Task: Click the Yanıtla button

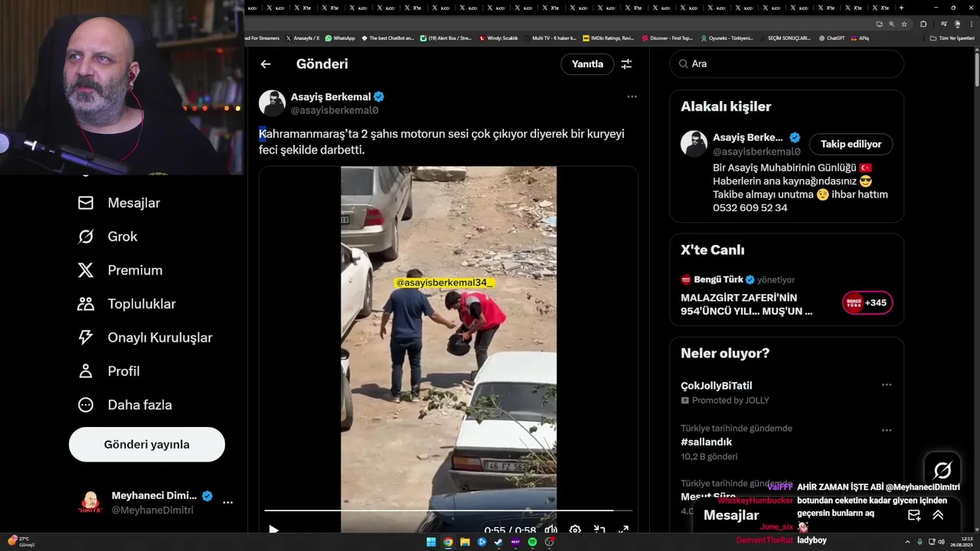Action: (x=587, y=64)
